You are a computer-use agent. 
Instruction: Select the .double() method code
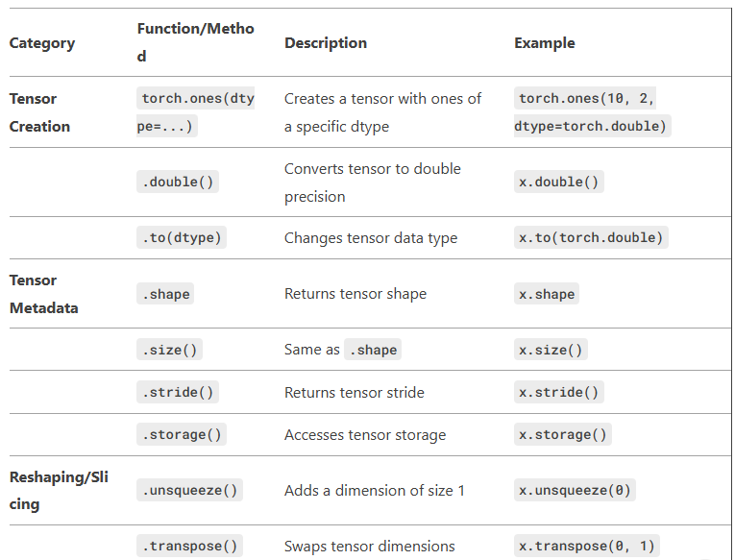(x=178, y=182)
